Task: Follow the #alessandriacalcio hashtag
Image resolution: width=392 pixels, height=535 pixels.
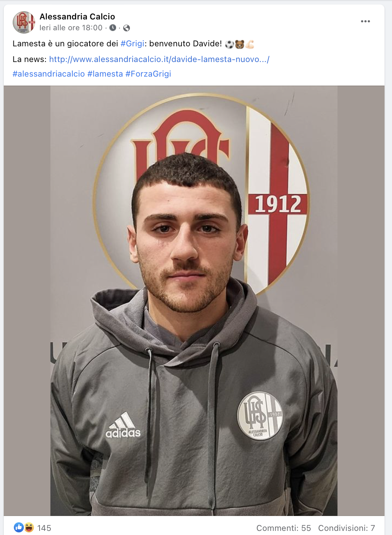Action: 49,74
